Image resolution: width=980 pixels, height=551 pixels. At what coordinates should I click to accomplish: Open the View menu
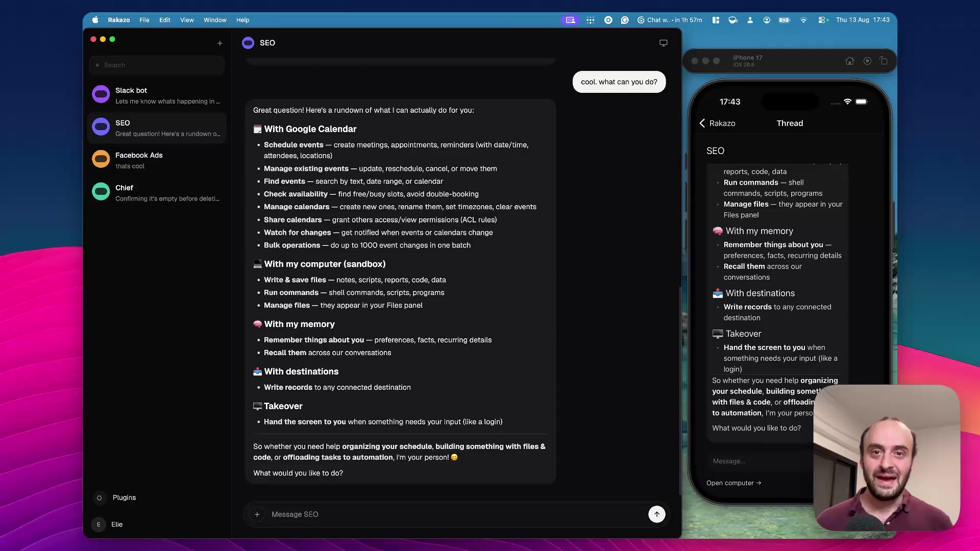(187, 20)
